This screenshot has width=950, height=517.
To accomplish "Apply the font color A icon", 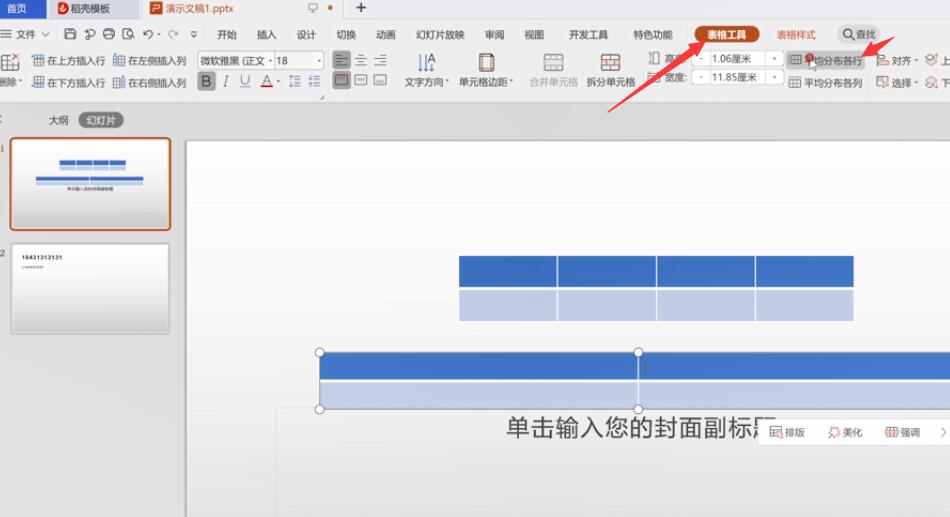I will click(266, 81).
